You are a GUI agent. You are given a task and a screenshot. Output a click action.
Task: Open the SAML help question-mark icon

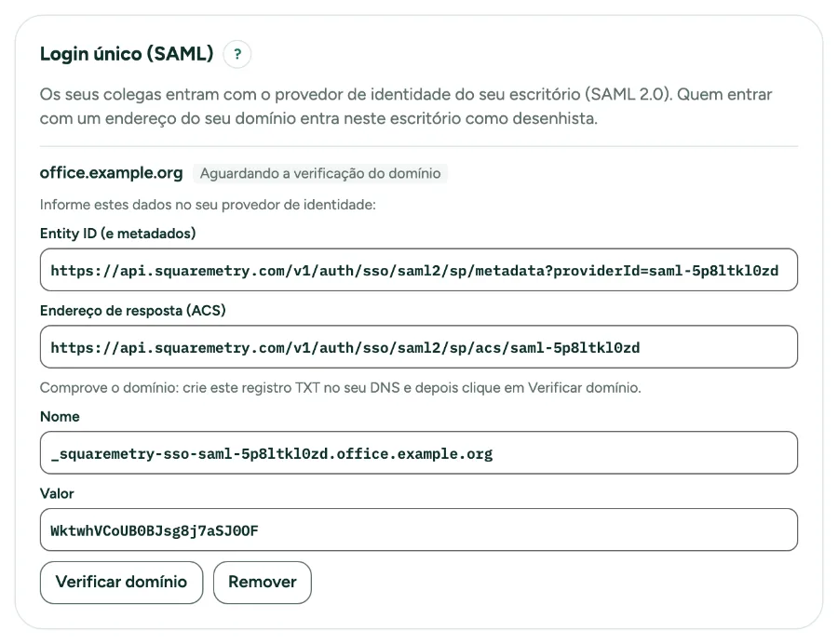237,54
